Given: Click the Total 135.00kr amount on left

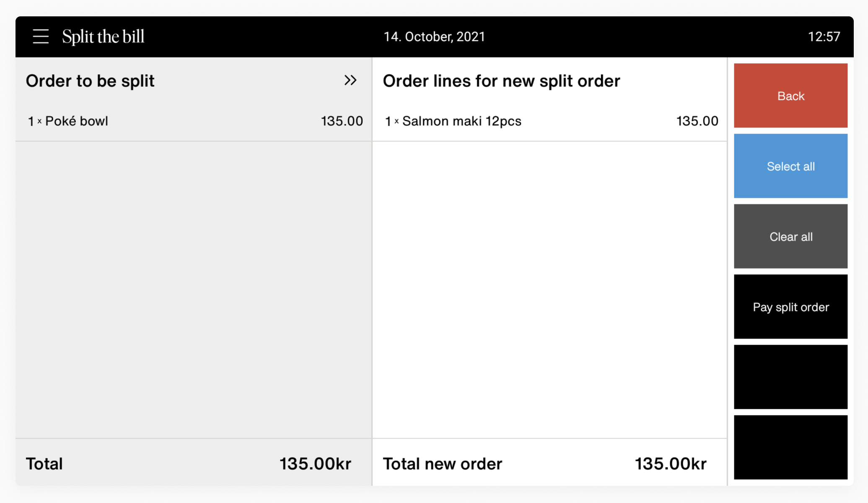Looking at the screenshot, I should [x=315, y=464].
